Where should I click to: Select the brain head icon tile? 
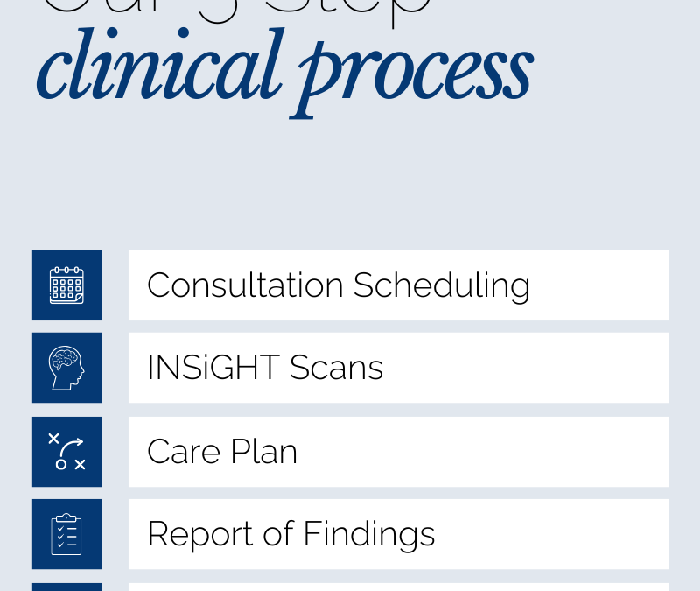click(x=66, y=368)
